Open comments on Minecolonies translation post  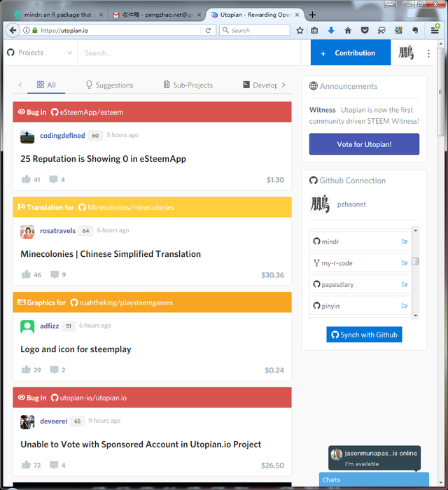(x=55, y=274)
